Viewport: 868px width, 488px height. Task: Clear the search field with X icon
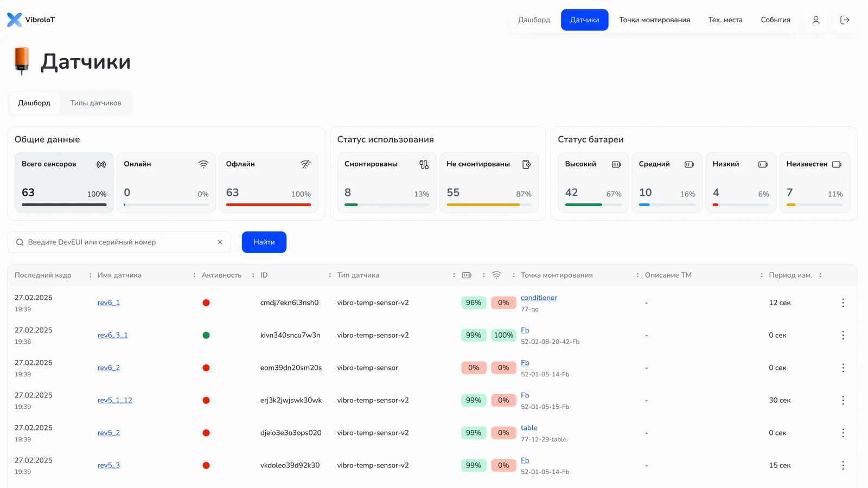220,242
